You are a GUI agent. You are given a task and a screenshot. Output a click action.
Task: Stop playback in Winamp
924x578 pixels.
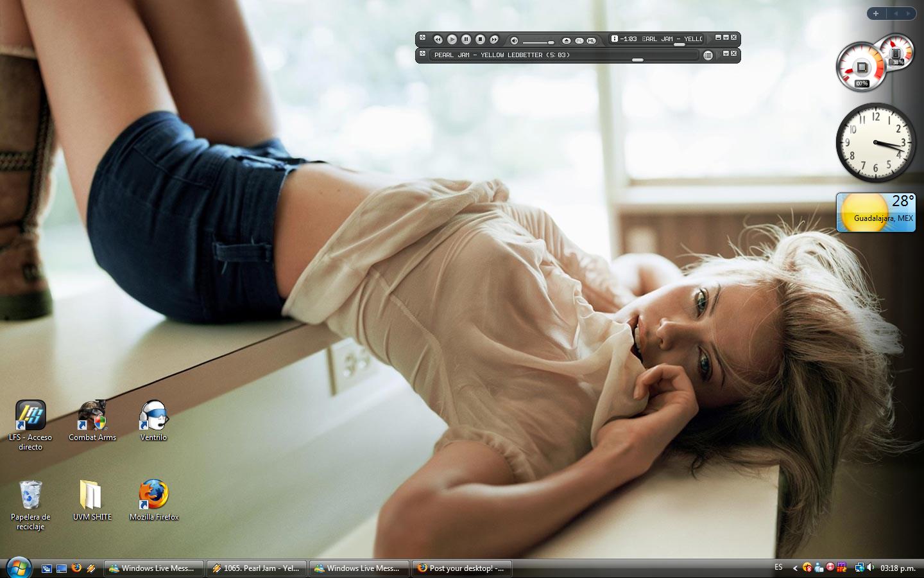480,40
